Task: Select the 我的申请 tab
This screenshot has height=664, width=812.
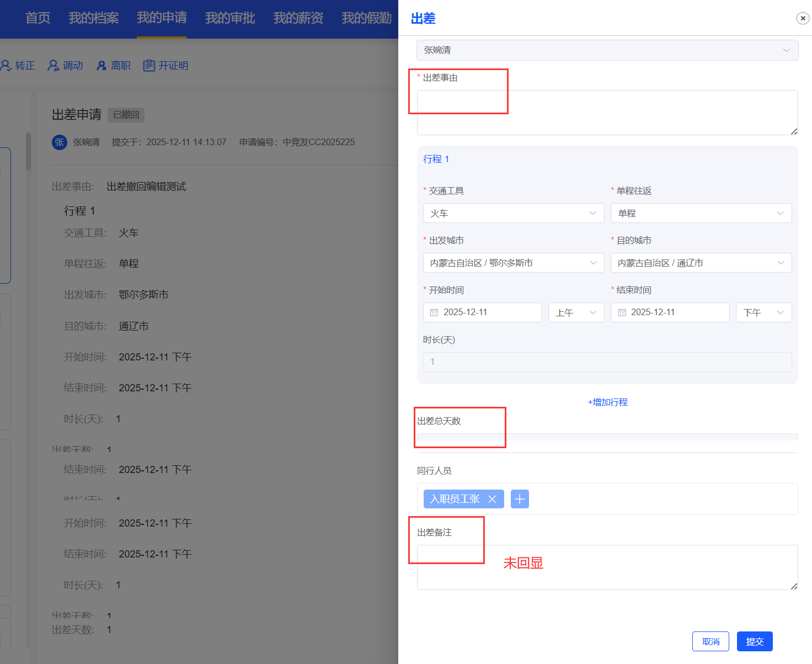Action: 162,18
